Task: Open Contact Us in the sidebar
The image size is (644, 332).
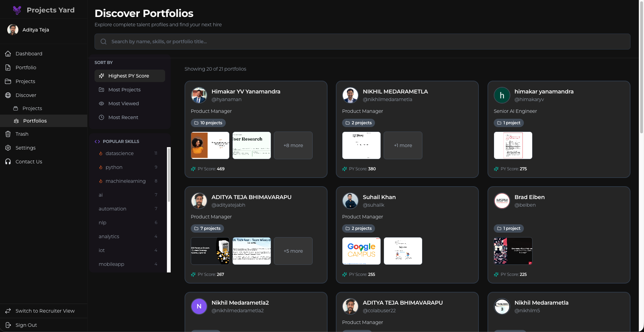Action: click(44, 162)
